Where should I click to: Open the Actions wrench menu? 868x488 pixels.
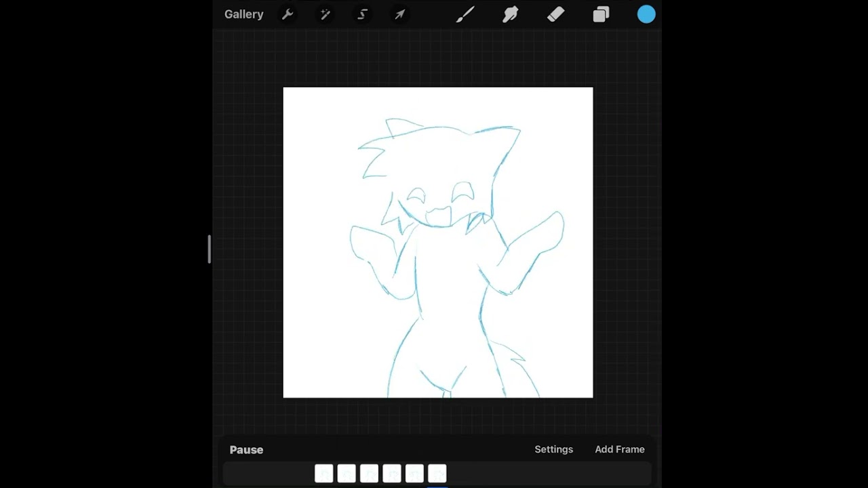click(288, 14)
